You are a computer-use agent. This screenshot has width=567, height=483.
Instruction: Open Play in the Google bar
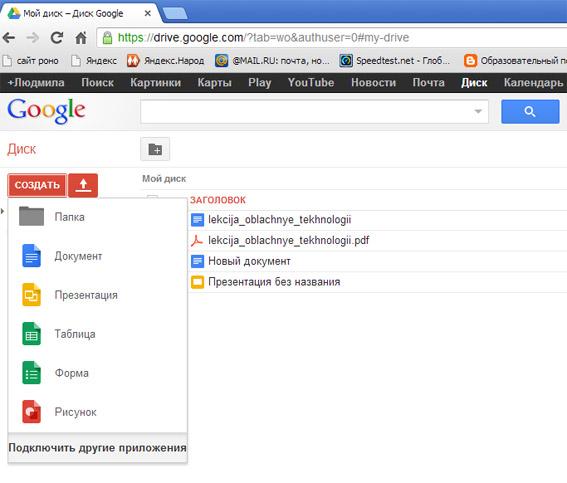click(x=260, y=83)
